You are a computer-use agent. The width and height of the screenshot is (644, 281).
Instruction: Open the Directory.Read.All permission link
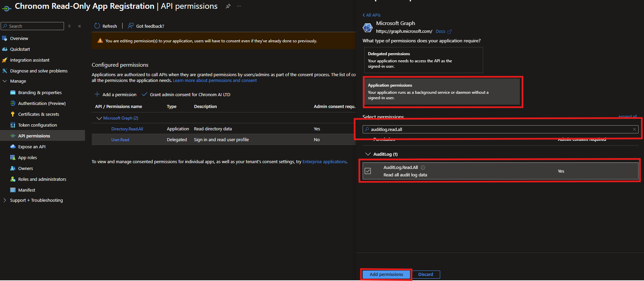pyautogui.click(x=127, y=129)
